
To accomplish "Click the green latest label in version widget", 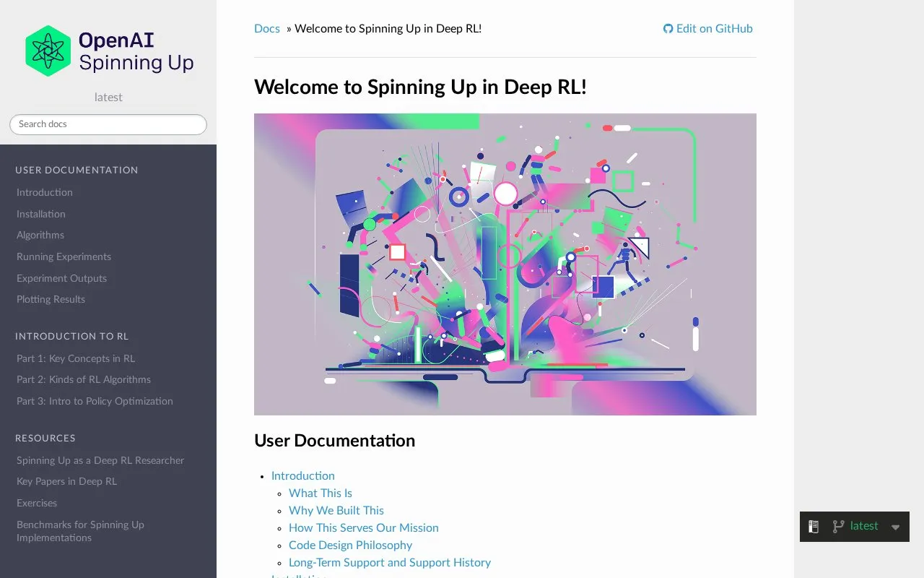I will coord(864,526).
